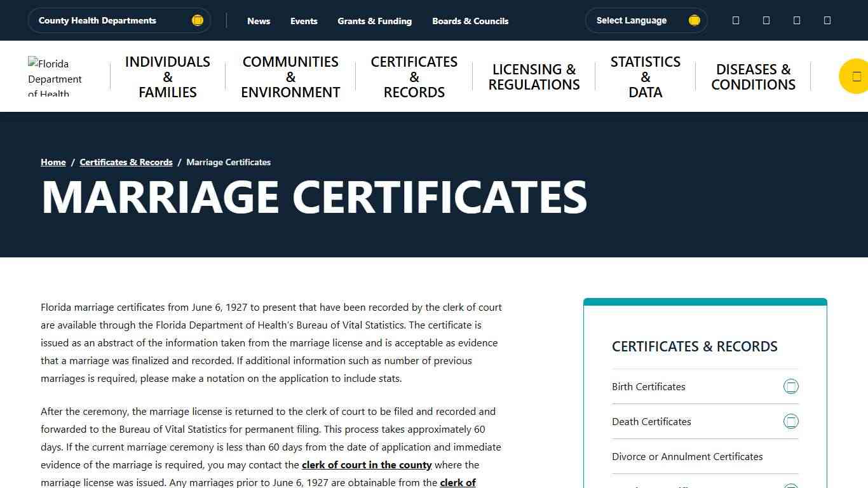Expand the Select Language dropdown
The image size is (868, 488).
pyautogui.click(x=646, y=20)
